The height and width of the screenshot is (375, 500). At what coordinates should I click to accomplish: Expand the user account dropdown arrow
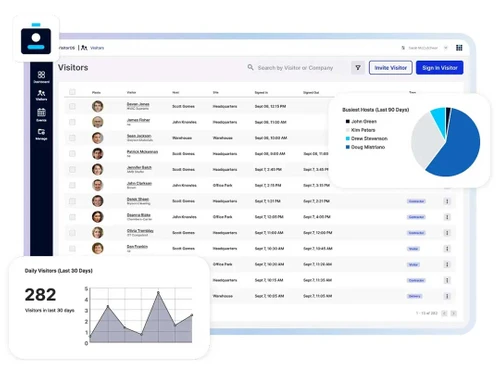(x=446, y=48)
